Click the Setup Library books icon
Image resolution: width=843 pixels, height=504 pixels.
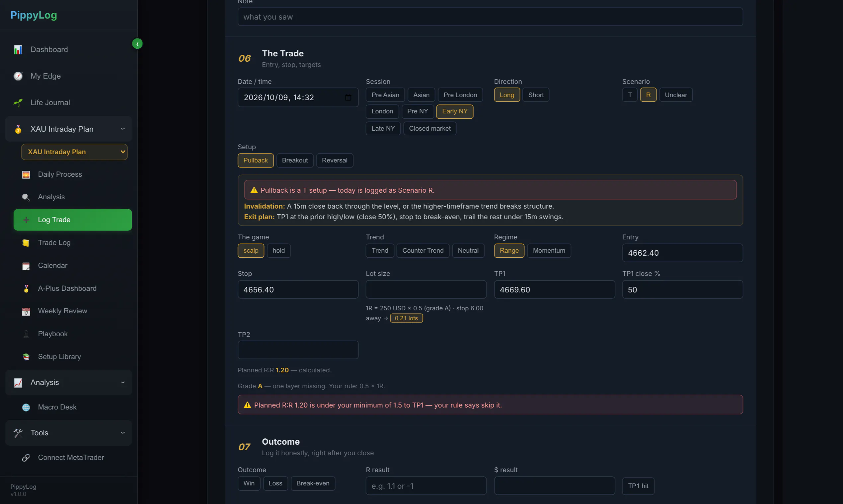[26, 356]
